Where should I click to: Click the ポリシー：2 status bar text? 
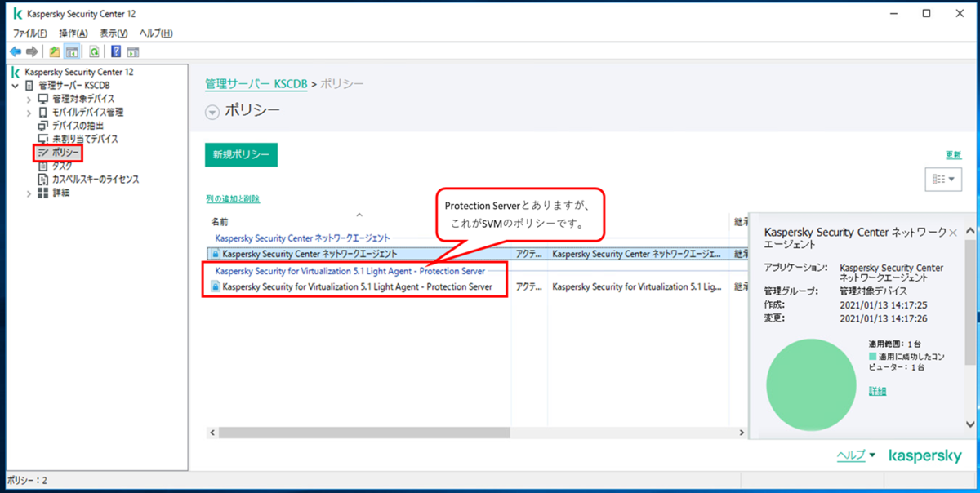point(27,481)
